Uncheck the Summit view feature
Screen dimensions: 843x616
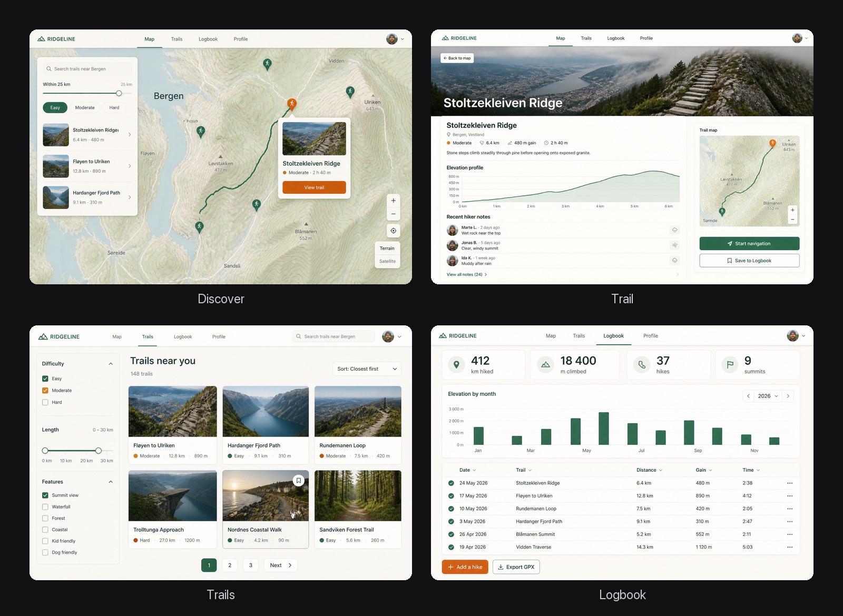click(x=45, y=495)
